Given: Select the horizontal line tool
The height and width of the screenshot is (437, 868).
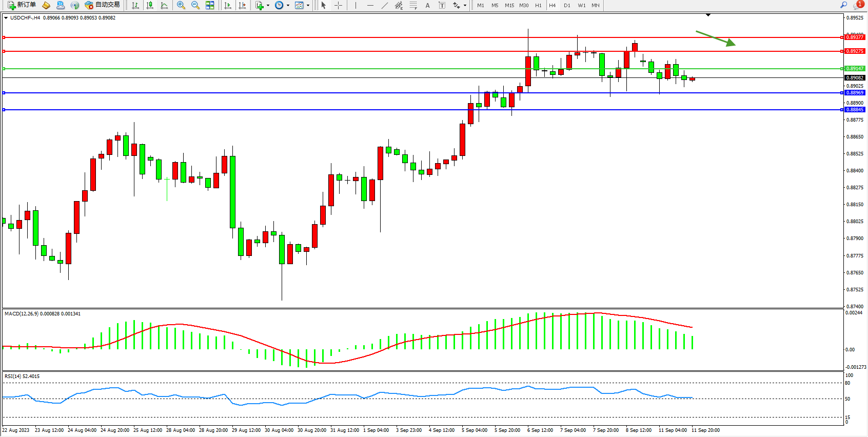Looking at the screenshot, I should 370,5.
